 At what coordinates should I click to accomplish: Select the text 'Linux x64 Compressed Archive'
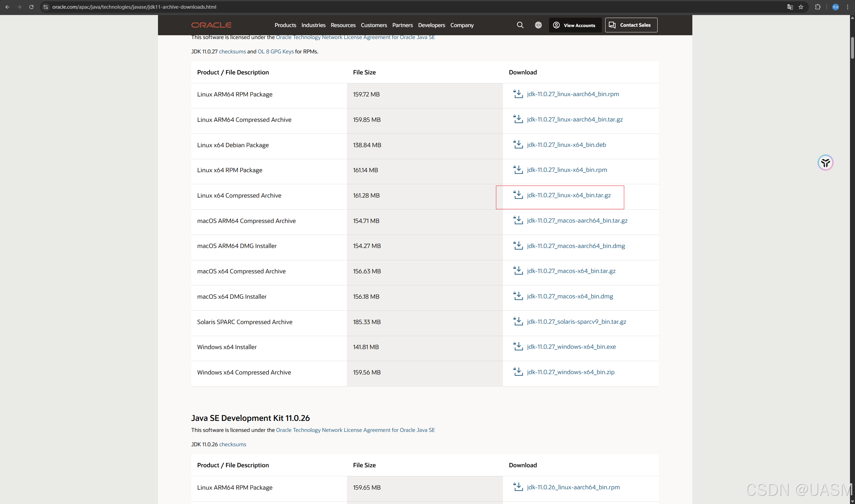coord(239,195)
